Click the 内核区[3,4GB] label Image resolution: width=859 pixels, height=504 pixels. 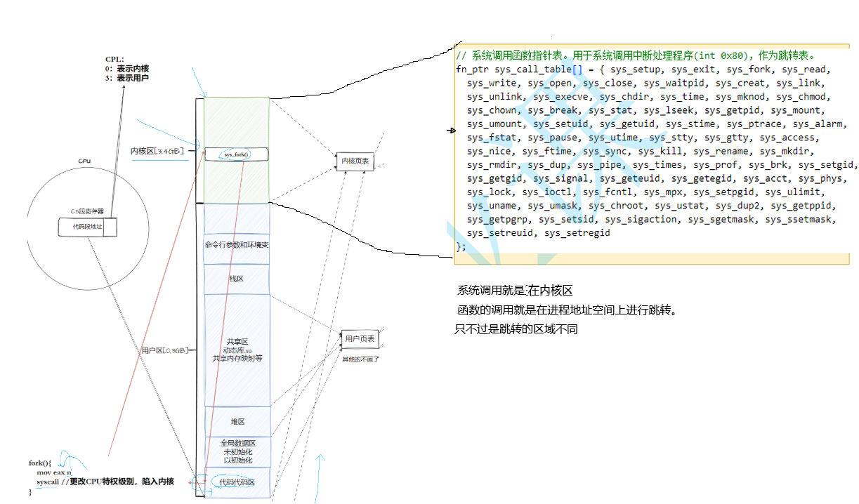click(x=157, y=151)
